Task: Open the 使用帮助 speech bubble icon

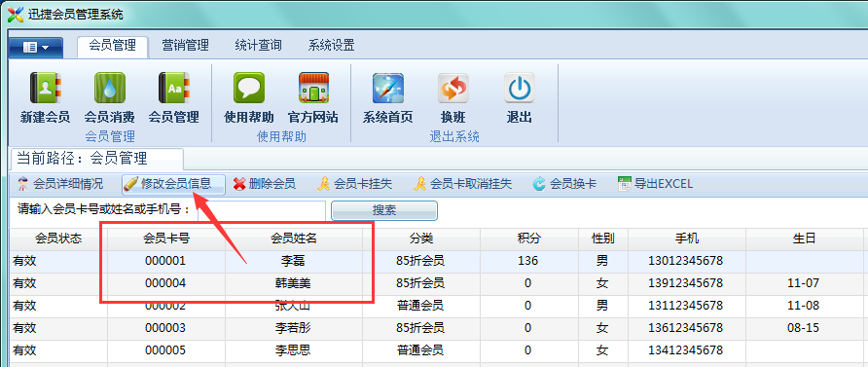Action: [248, 98]
